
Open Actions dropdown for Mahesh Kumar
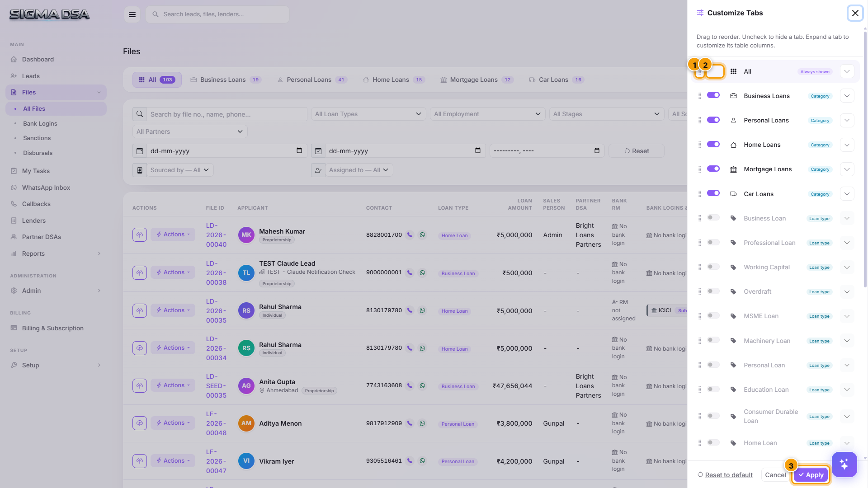point(173,235)
